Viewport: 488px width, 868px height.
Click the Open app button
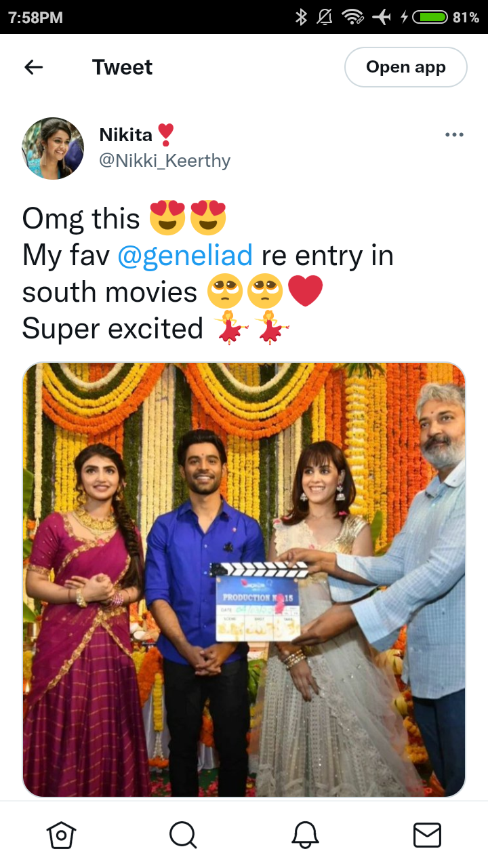(406, 67)
